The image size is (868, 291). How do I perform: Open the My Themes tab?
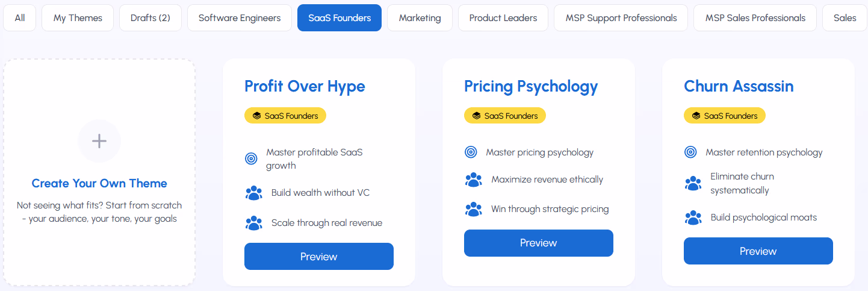pyautogui.click(x=78, y=18)
